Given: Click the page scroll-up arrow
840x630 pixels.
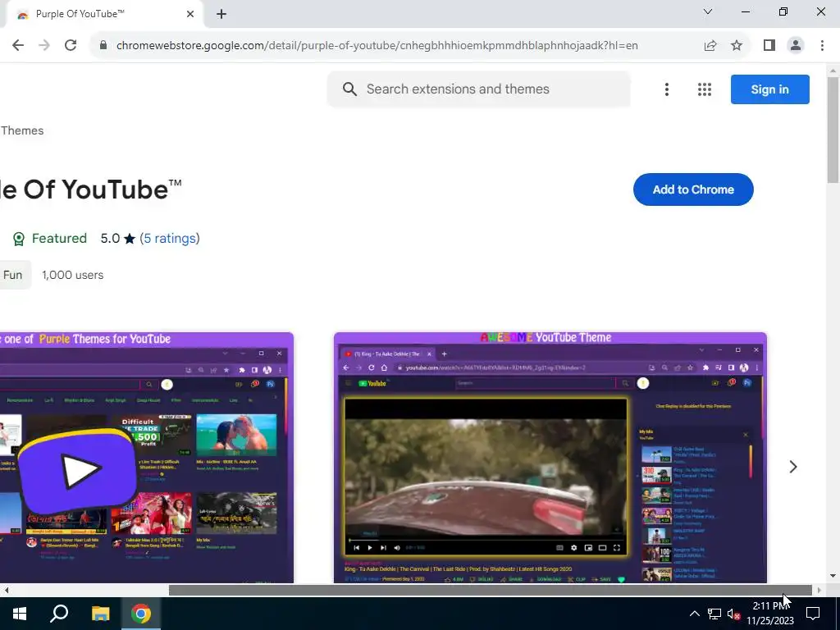Looking at the screenshot, I should [833, 71].
